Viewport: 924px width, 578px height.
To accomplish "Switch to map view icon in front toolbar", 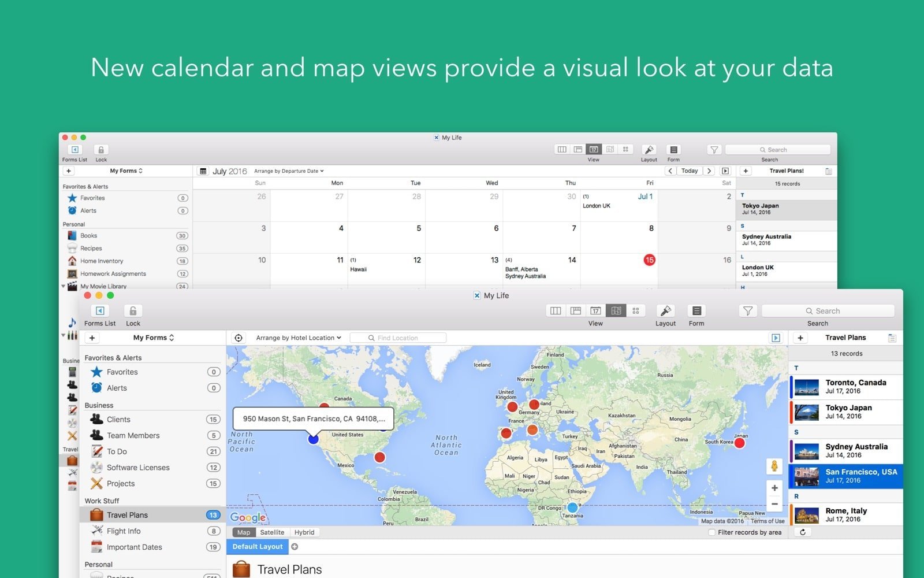I will (x=616, y=311).
